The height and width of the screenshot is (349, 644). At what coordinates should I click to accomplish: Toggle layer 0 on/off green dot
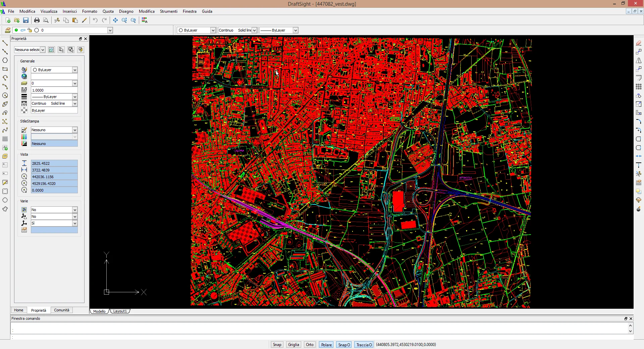(x=16, y=30)
